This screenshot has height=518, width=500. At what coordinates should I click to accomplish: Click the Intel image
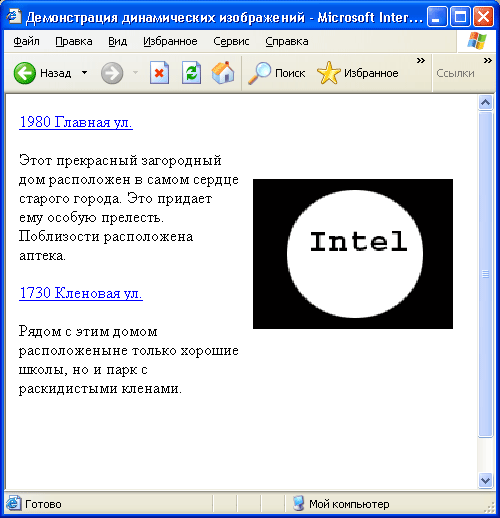click(353, 254)
